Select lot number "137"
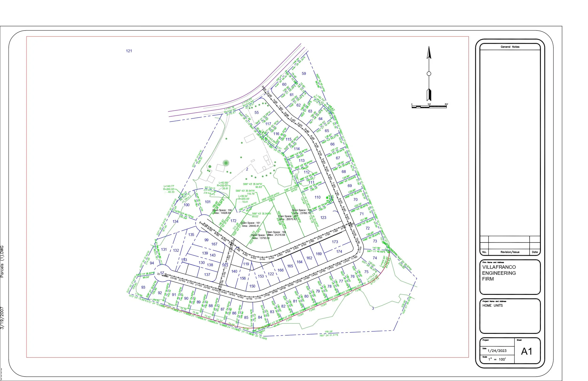 coord(207,275)
